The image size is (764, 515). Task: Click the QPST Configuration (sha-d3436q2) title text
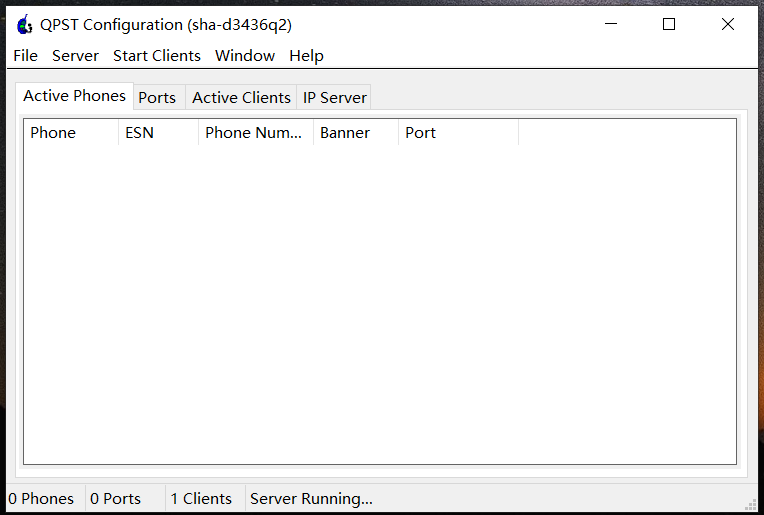(x=166, y=24)
